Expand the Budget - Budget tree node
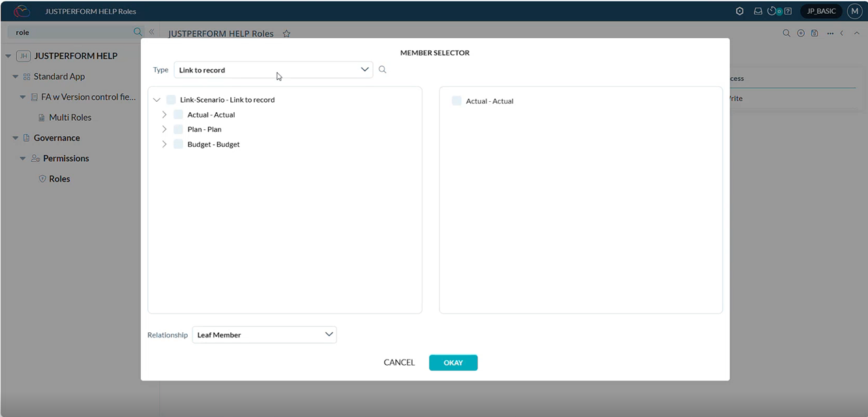Screen dimensions: 868x417 [164, 144]
